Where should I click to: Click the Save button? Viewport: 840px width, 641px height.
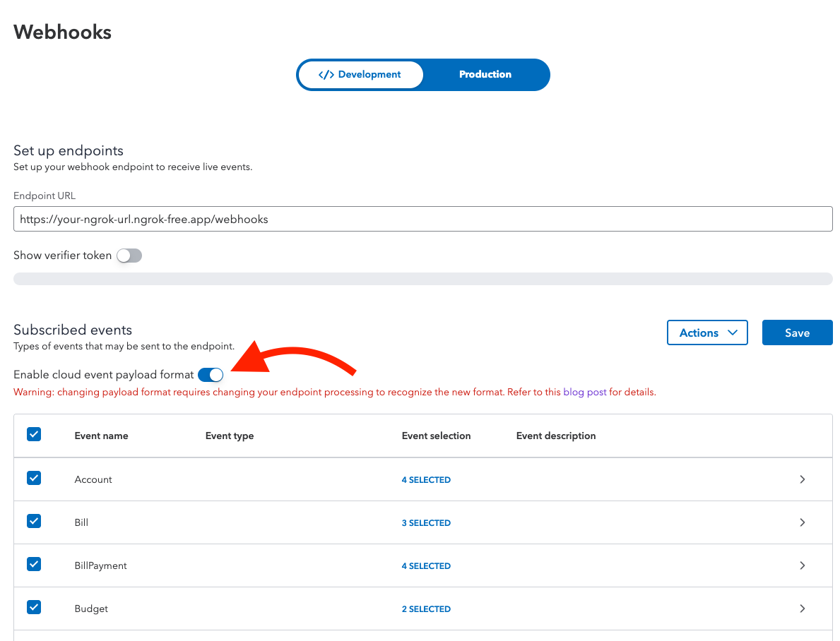(797, 333)
